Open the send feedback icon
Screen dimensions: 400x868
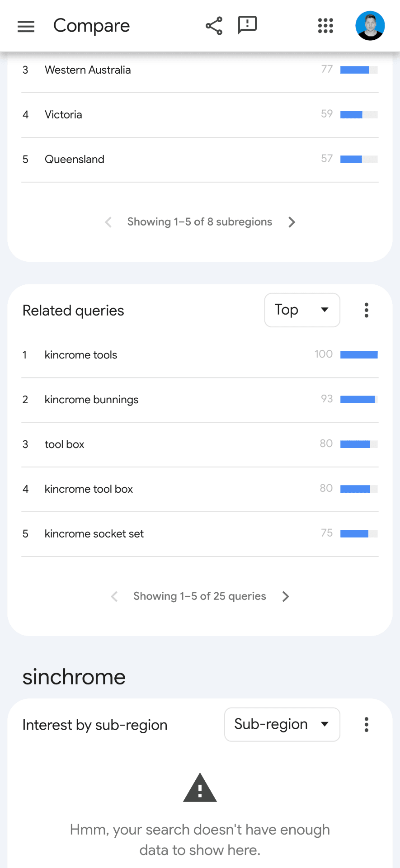(x=247, y=25)
